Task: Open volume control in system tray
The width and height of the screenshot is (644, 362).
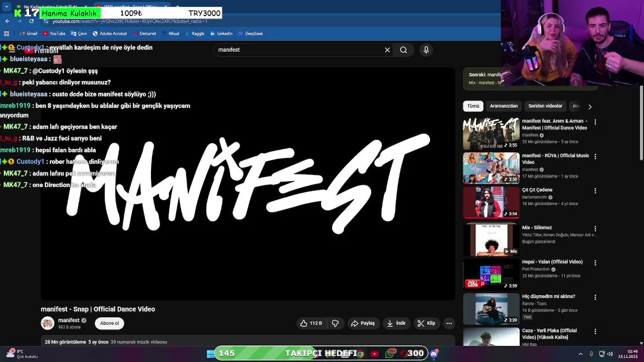Action: pos(611,354)
